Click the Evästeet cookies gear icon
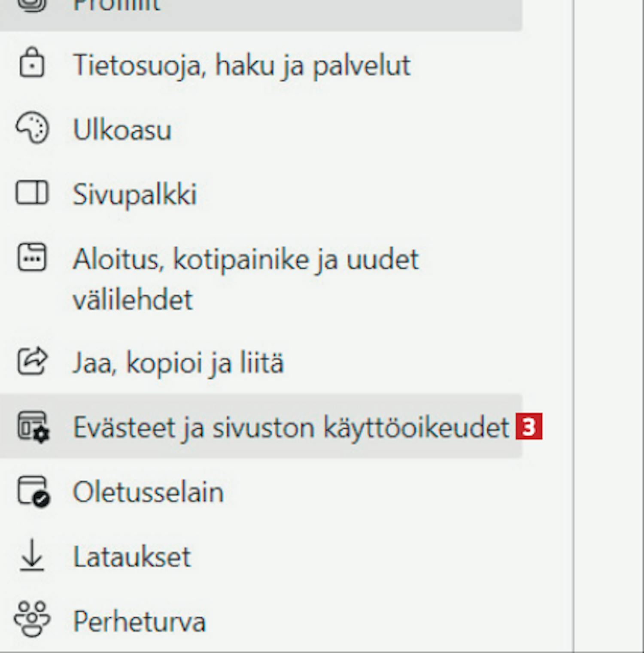This screenshot has height=653, width=644. [x=33, y=426]
